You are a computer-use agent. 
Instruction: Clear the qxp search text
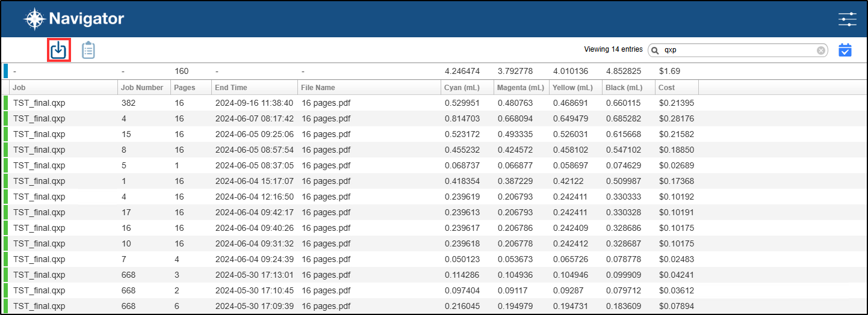[821, 50]
